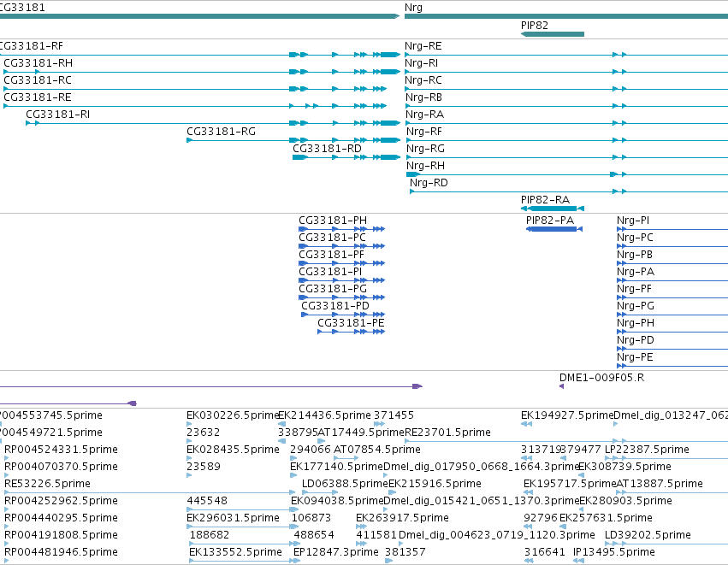Click protein CG33181-PH label

pyautogui.click(x=333, y=221)
